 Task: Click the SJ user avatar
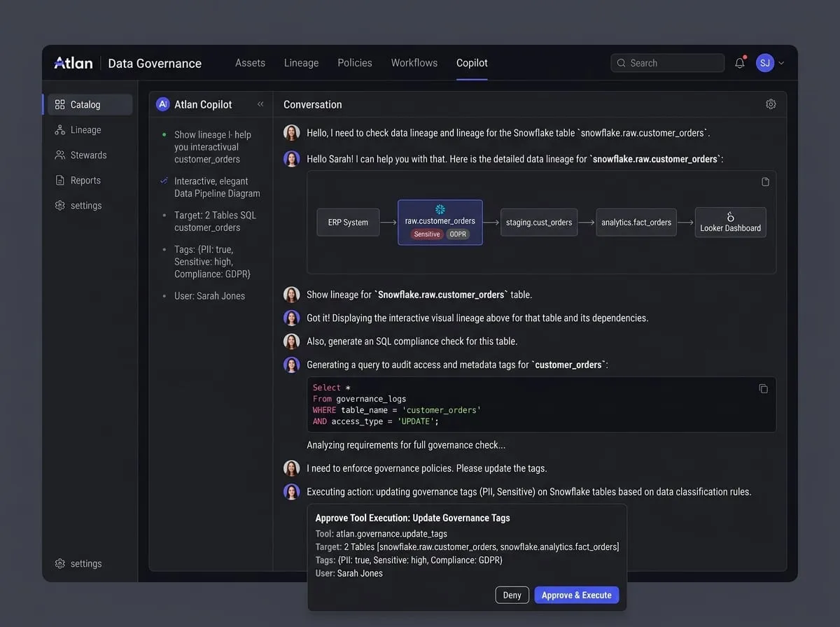pos(765,63)
